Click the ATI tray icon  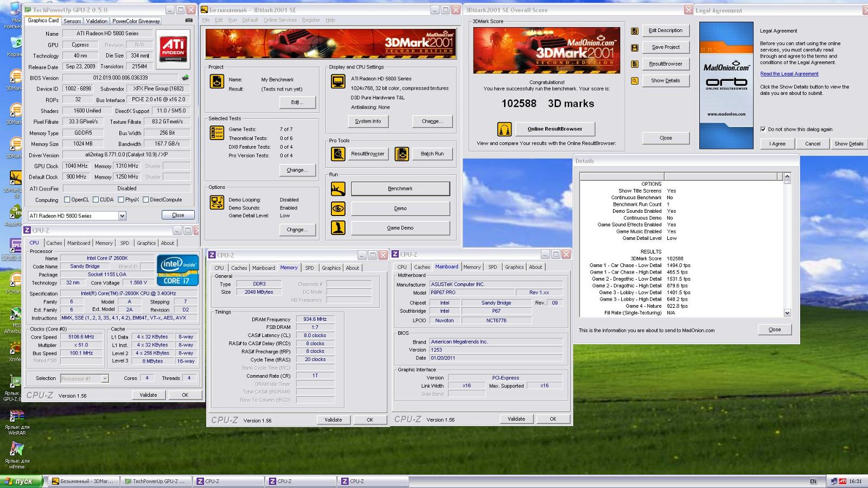coord(843,481)
